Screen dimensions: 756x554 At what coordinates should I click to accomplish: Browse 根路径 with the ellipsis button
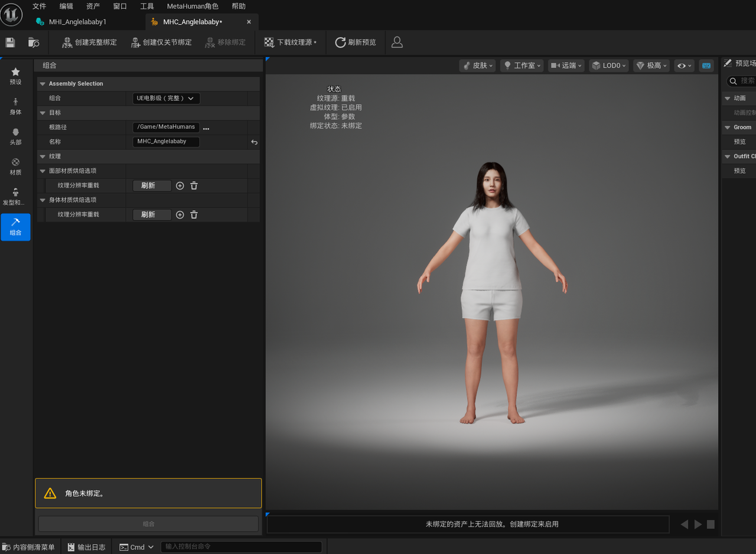point(206,128)
